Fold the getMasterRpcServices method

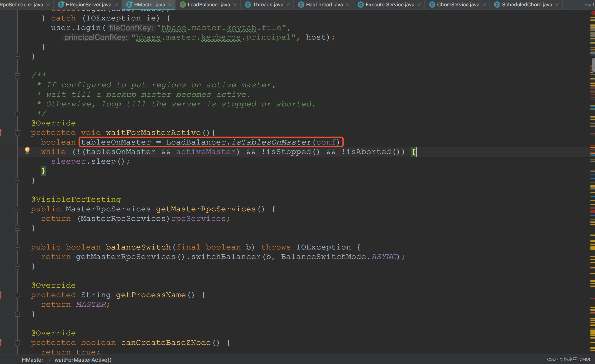(x=17, y=209)
